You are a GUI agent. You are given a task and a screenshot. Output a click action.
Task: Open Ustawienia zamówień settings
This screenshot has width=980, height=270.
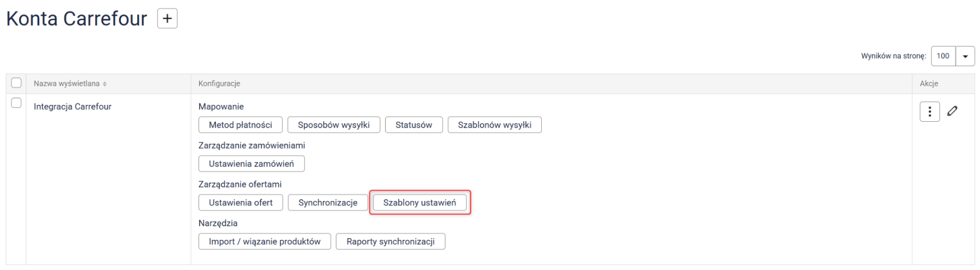coord(251,163)
